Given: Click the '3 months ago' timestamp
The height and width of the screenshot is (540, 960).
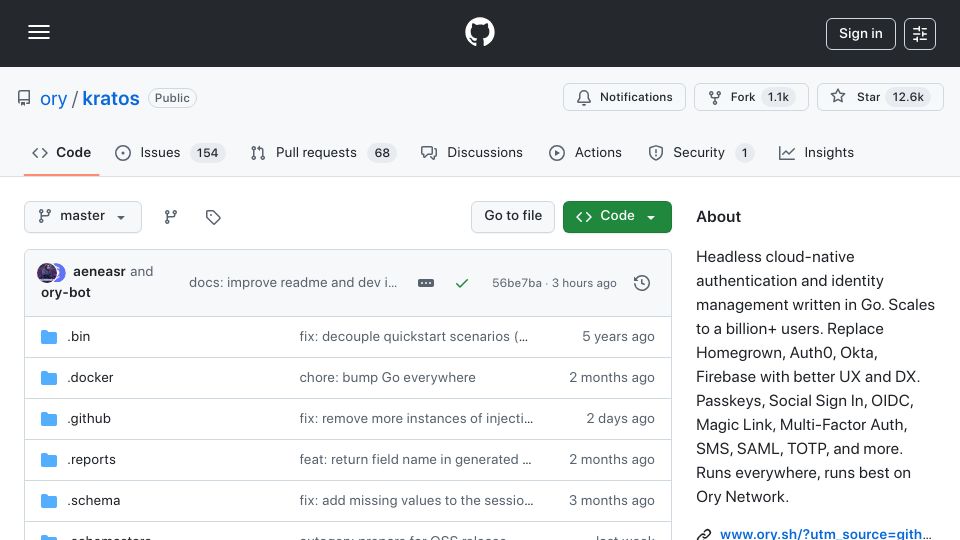Looking at the screenshot, I should [x=612, y=501].
